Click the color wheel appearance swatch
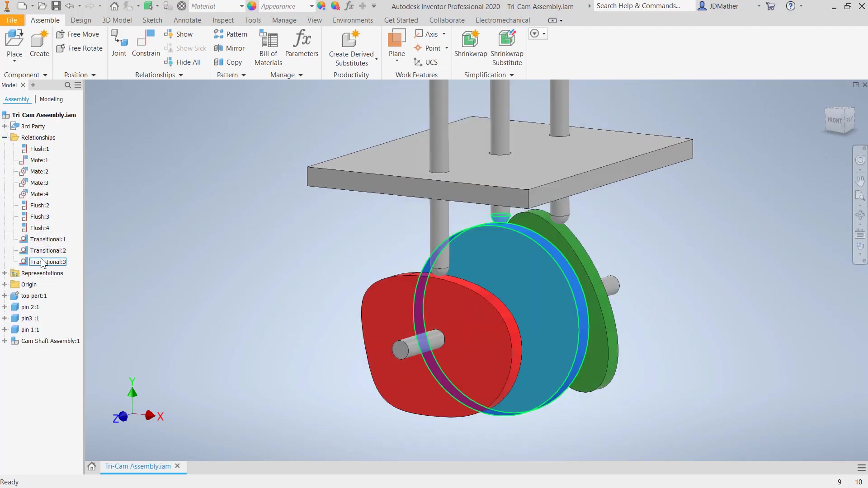The image size is (868, 488). pos(252,6)
